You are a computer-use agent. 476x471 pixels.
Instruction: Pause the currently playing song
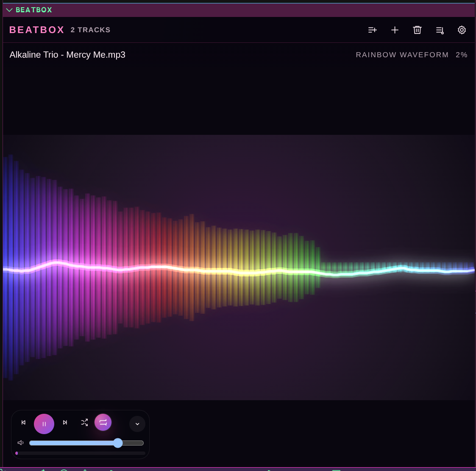44,424
